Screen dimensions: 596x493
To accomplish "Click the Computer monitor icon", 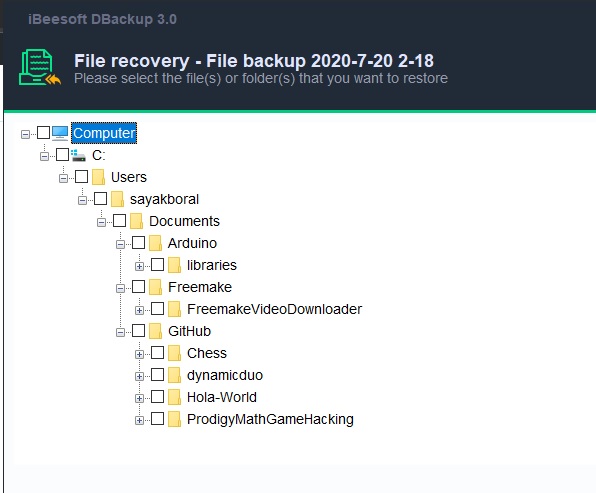I will [x=60, y=133].
